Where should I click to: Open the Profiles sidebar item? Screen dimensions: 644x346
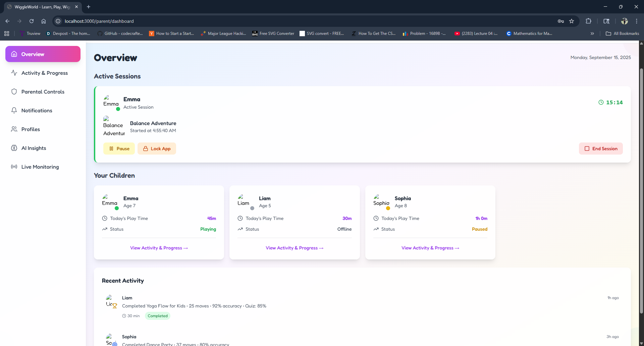[x=43, y=129]
